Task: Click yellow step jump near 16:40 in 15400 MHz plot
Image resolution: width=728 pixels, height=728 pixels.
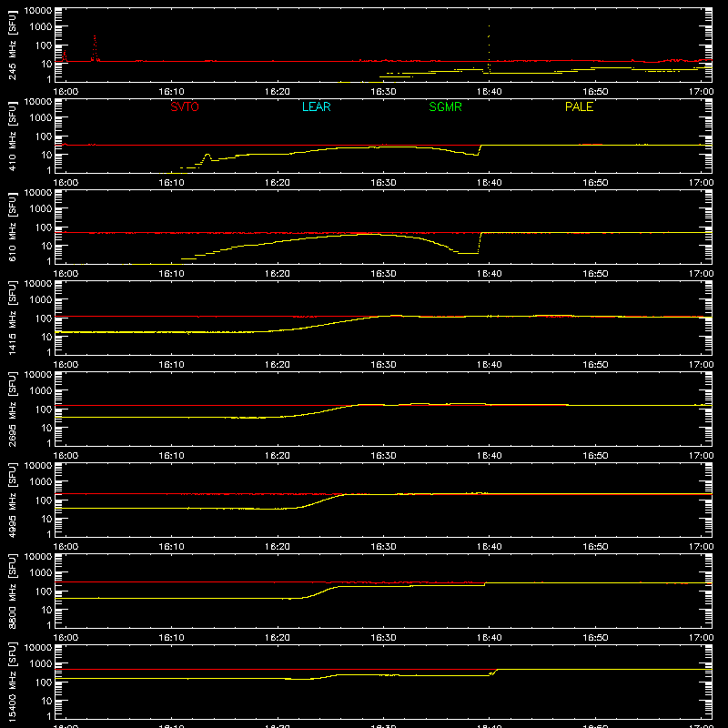Action: pyautogui.click(x=493, y=672)
